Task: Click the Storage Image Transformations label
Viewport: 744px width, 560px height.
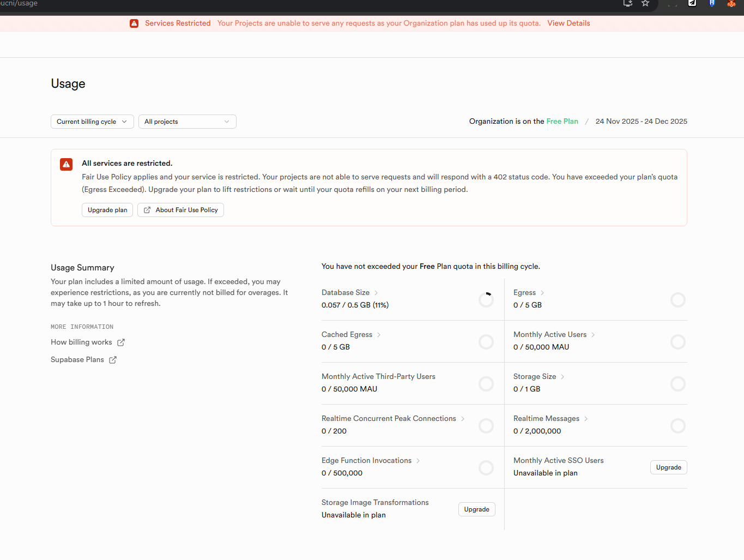Action: [x=375, y=503]
